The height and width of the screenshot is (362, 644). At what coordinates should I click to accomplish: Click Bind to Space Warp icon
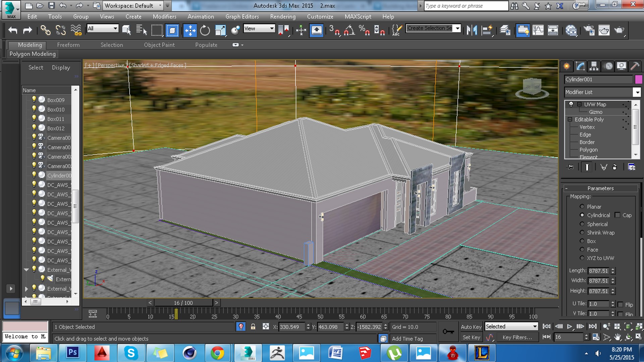[76, 31]
